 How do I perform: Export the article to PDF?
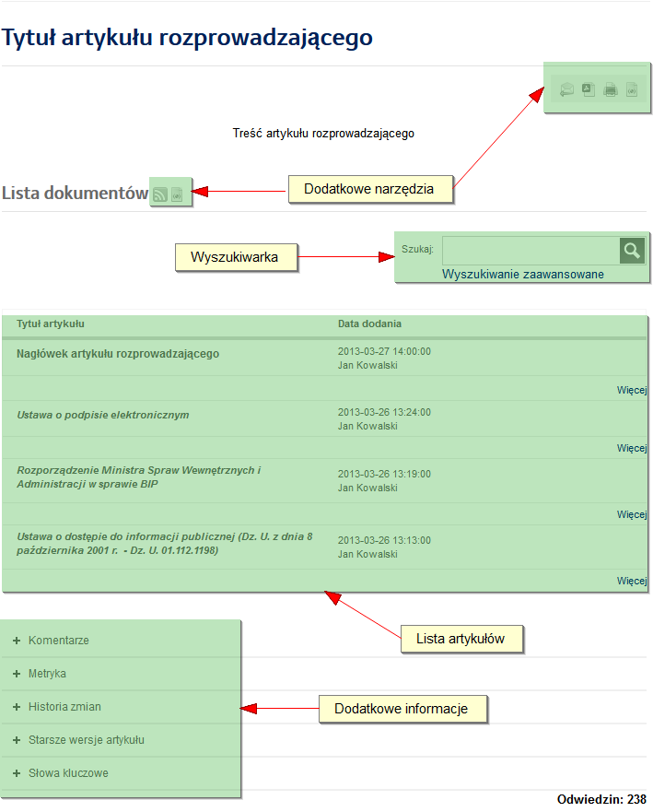tap(589, 89)
